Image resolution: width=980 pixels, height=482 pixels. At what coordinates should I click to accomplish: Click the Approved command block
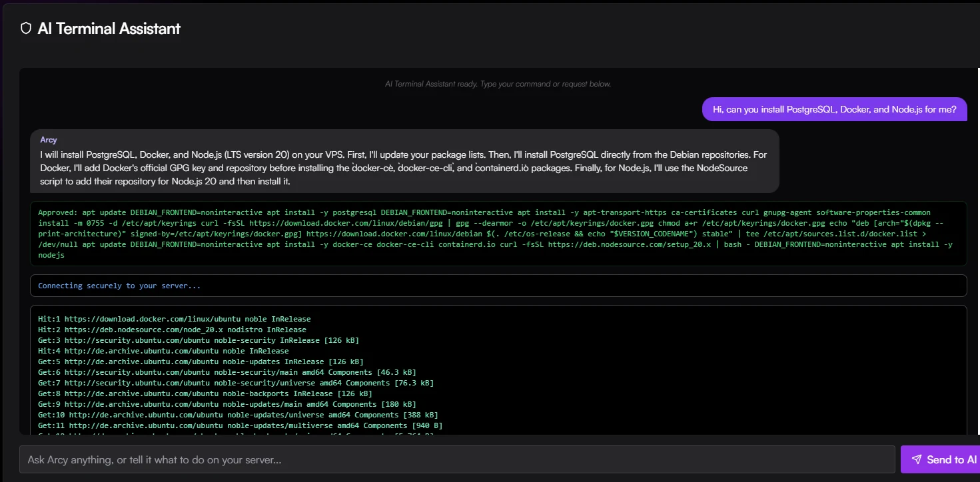[498, 234]
